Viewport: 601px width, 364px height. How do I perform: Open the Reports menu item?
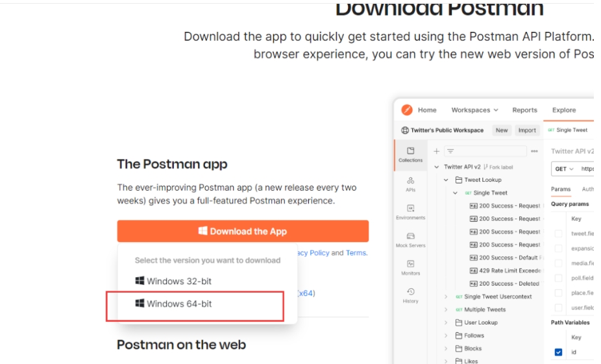point(524,110)
